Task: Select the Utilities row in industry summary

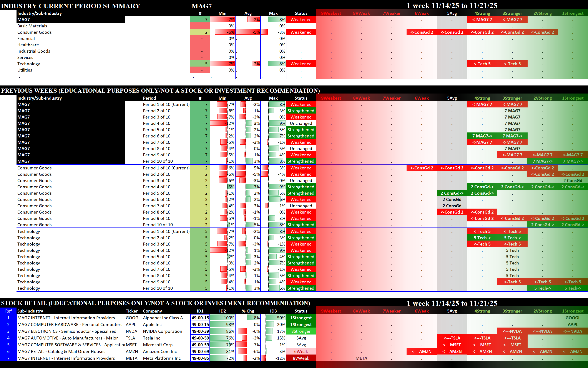Action: [25, 70]
